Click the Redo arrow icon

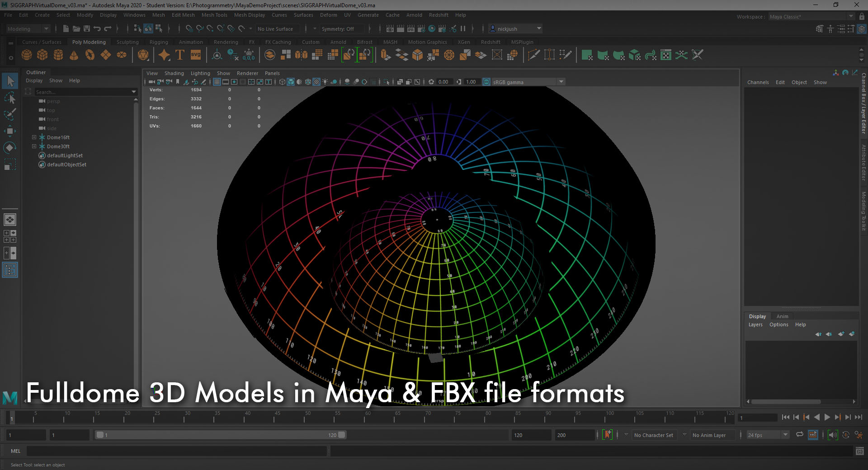[x=108, y=28]
